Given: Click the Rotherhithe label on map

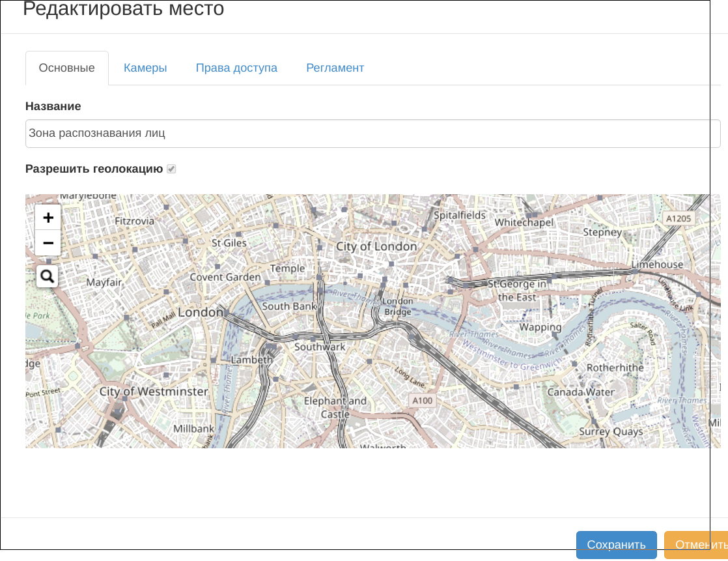Looking at the screenshot, I should pos(615,367).
